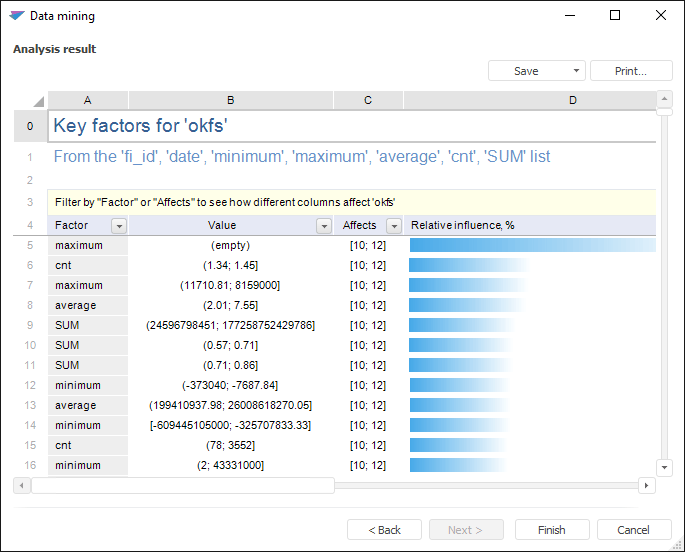Open the Factor column filter dropdown
Image resolution: width=685 pixels, height=552 pixels.
coord(118,226)
